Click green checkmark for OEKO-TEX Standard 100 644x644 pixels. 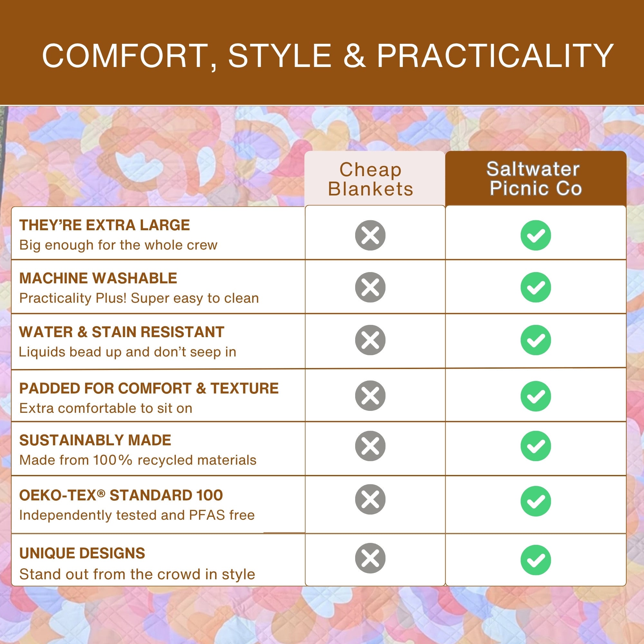point(535,501)
